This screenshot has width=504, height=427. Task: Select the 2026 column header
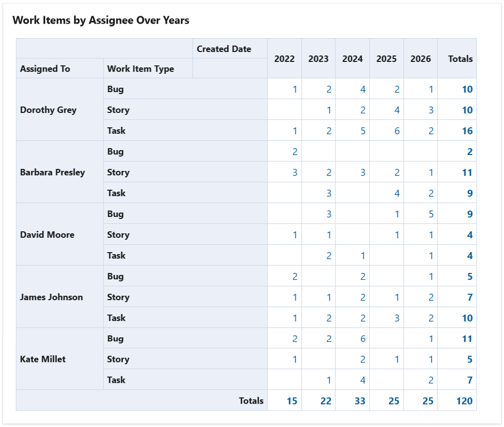(420, 58)
